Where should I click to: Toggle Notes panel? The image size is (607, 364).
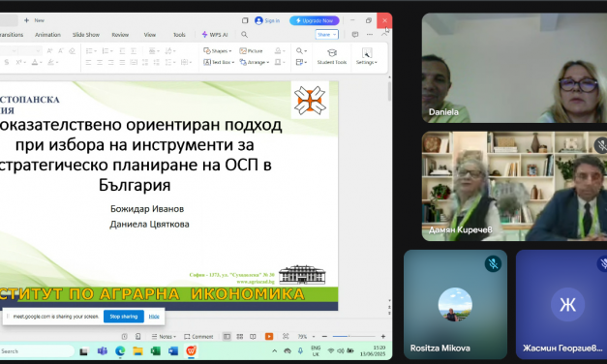[164, 337]
